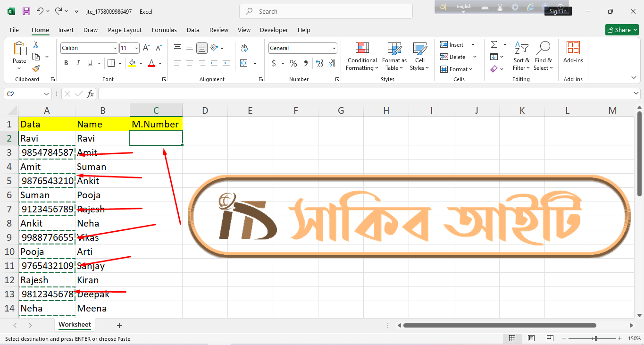Switch to the Data ribbon tab
This screenshot has height=345, width=644.
tap(193, 30)
